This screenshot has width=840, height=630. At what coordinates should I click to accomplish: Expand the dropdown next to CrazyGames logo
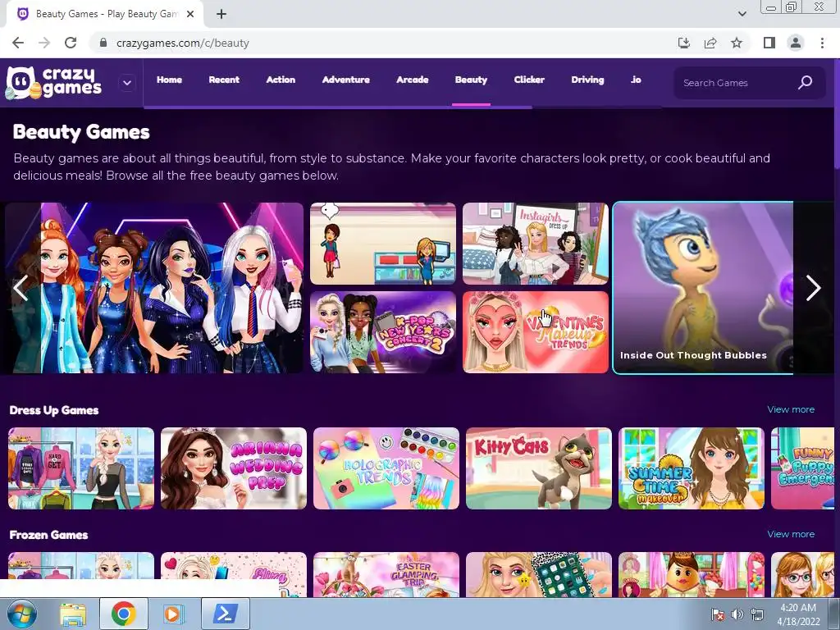127,83
